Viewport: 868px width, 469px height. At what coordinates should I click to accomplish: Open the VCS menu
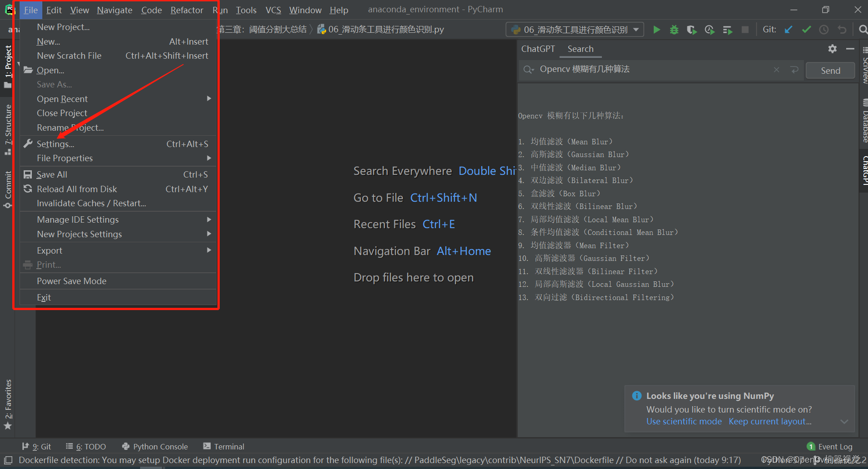273,10
